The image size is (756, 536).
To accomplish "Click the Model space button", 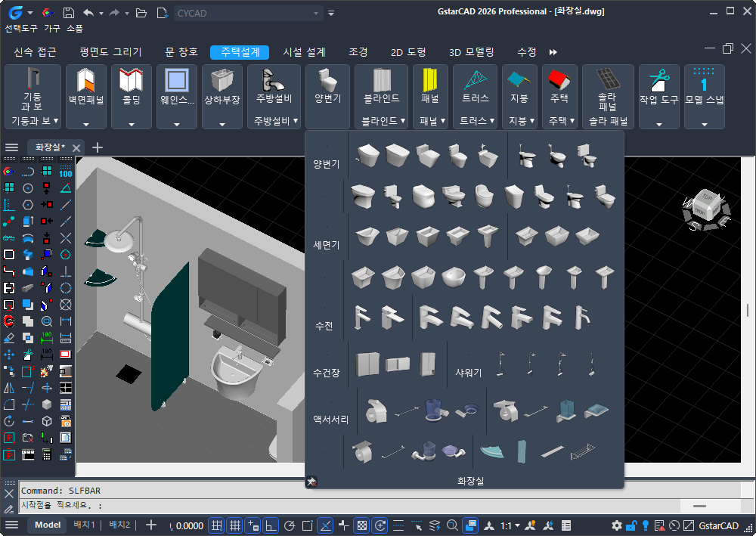I will point(47,525).
